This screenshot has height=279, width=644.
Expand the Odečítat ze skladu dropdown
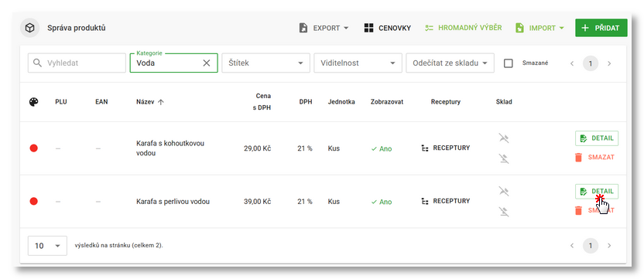[x=450, y=63]
